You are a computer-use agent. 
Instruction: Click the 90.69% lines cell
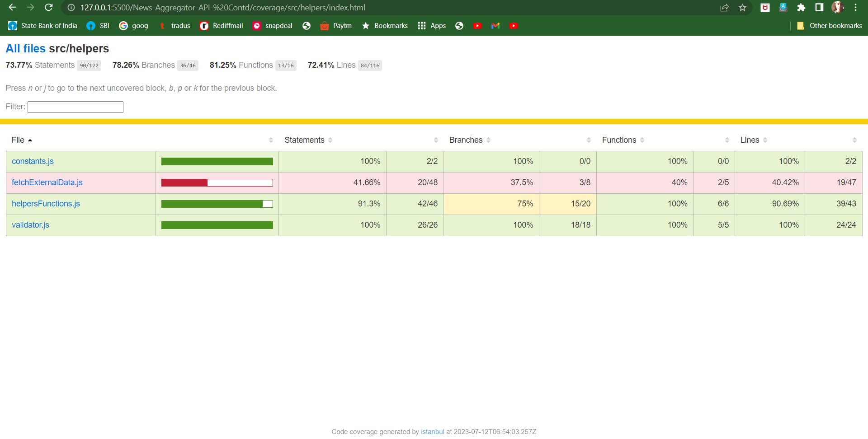pyautogui.click(x=770, y=204)
